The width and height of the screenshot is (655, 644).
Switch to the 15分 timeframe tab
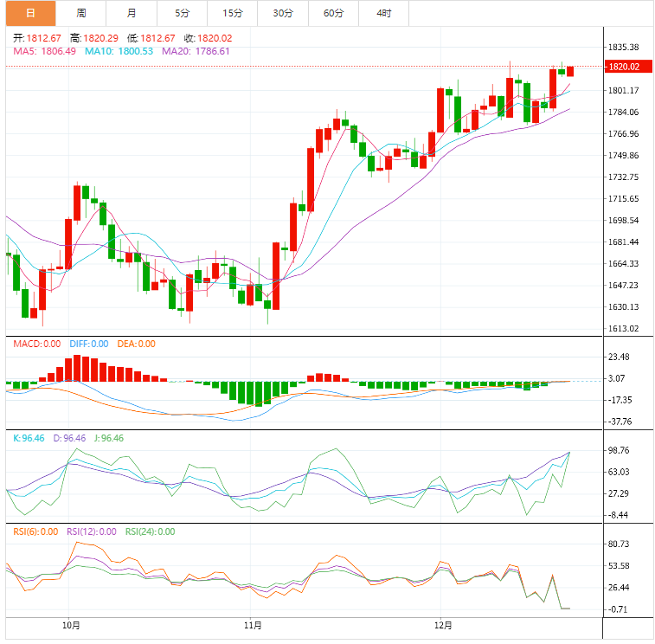232,13
